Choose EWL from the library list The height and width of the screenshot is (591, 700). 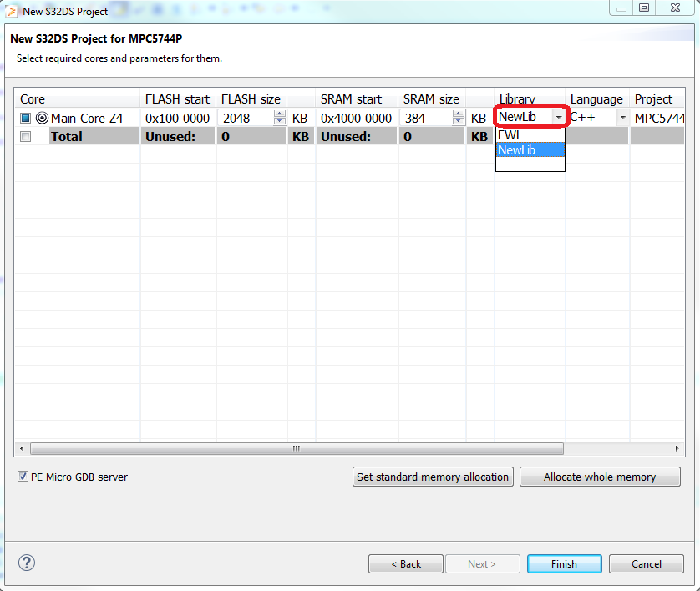click(x=530, y=135)
